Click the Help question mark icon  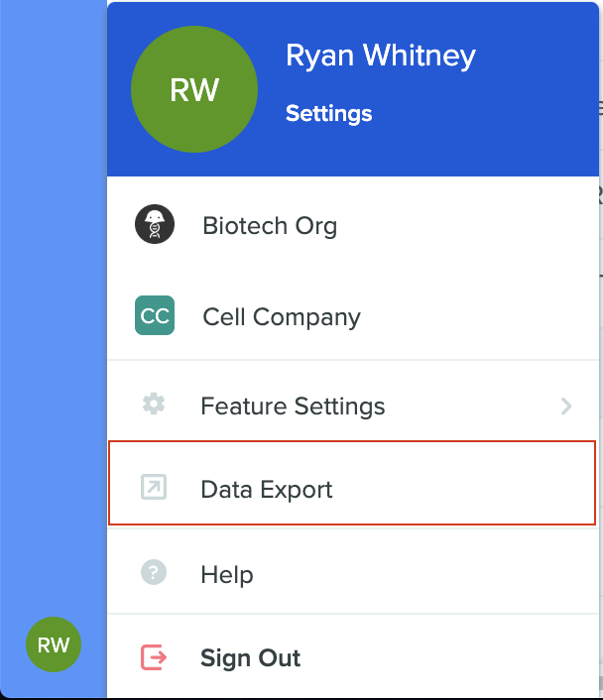(x=154, y=572)
